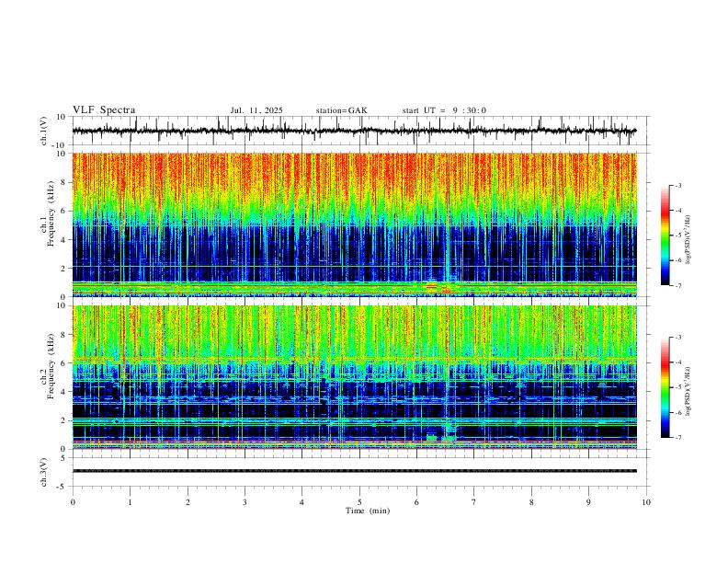Click the 'Time (min)' axis label
This screenshot has height=563, width=728.
(368, 511)
